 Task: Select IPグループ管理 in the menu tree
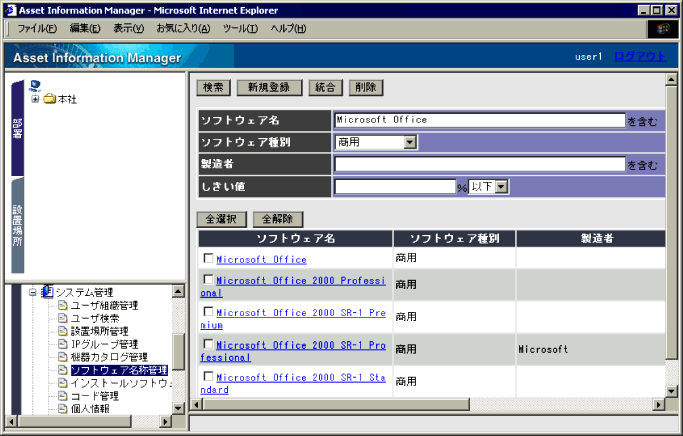click(x=105, y=344)
